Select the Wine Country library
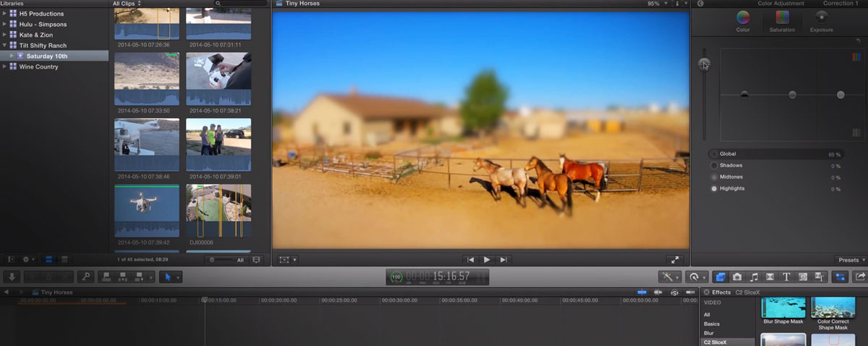 click(38, 67)
